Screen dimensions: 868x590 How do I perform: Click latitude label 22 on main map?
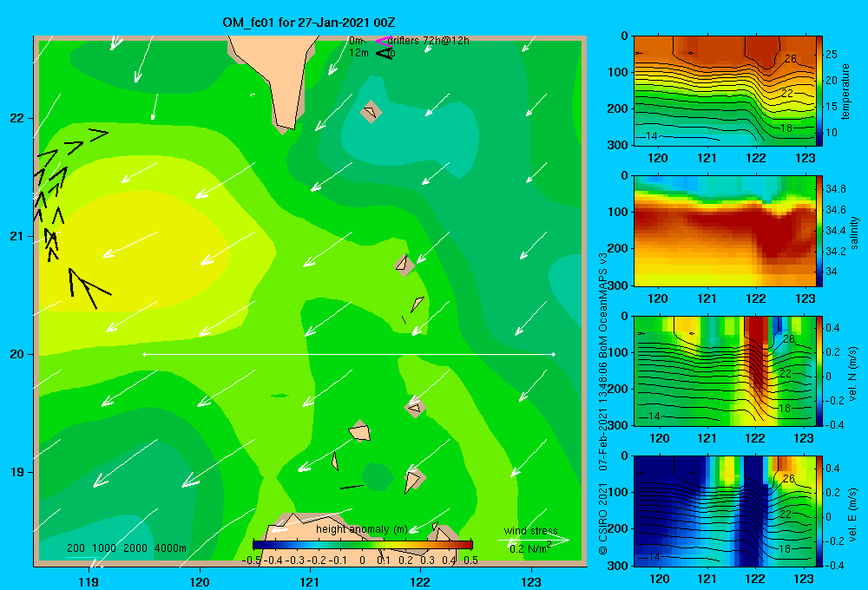[x=16, y=119]
